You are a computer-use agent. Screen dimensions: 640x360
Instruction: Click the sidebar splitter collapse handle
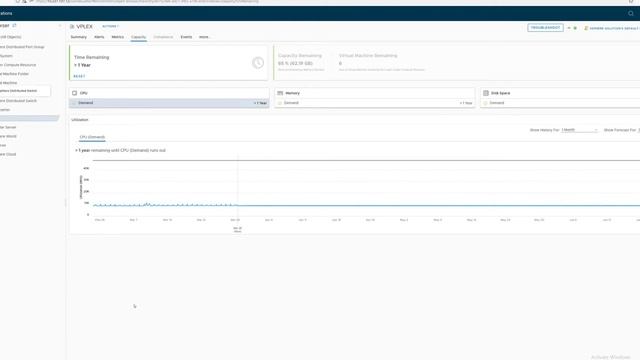(65, 203)
